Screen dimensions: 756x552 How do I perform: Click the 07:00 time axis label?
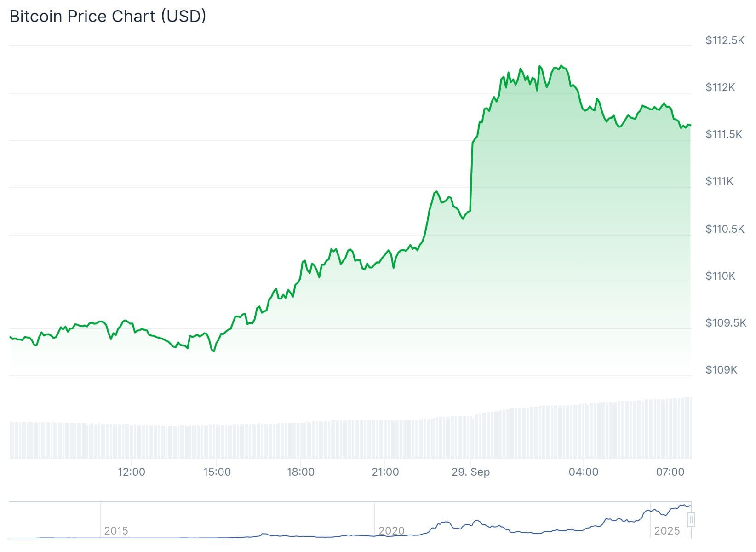coord(670,472)
